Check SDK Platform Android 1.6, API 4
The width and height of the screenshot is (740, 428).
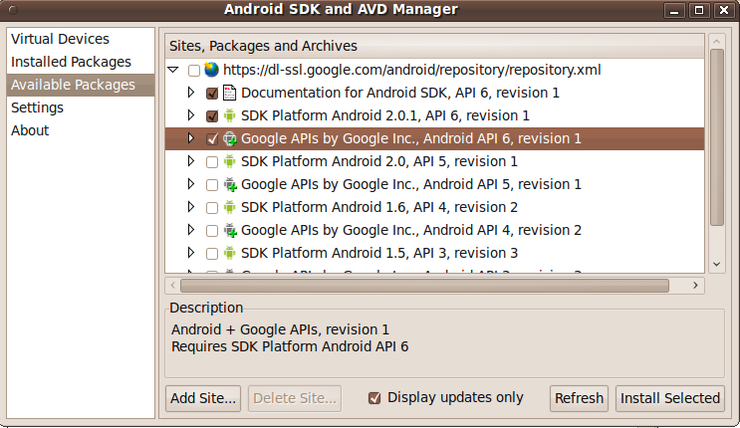212,208
